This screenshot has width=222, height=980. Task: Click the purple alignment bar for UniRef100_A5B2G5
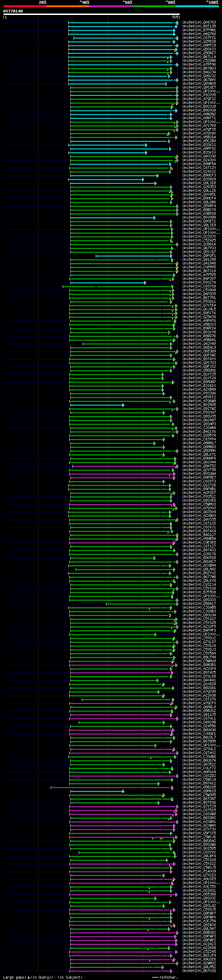(x=112, y=787)
